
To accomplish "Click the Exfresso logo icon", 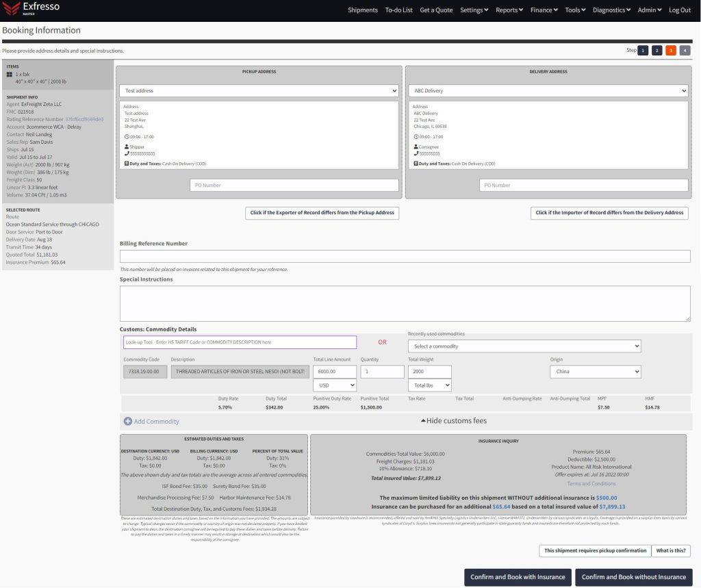I will tap(11, 10).
